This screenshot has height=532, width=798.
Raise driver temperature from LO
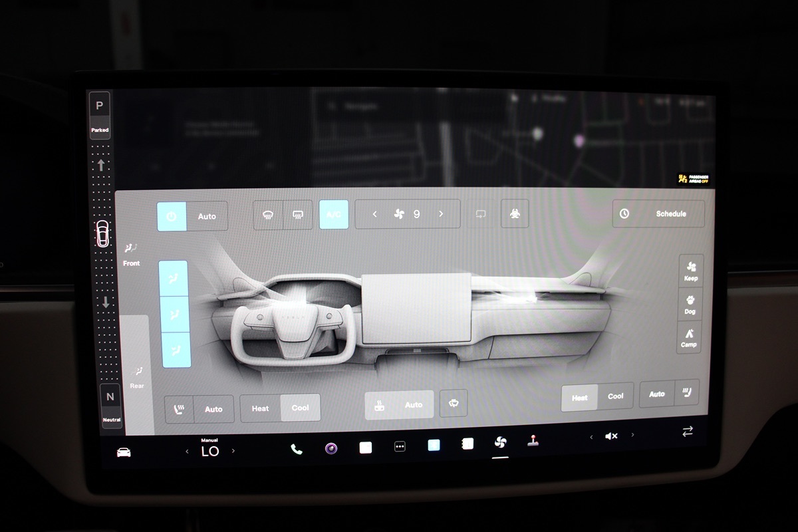(x=233, y=451)
